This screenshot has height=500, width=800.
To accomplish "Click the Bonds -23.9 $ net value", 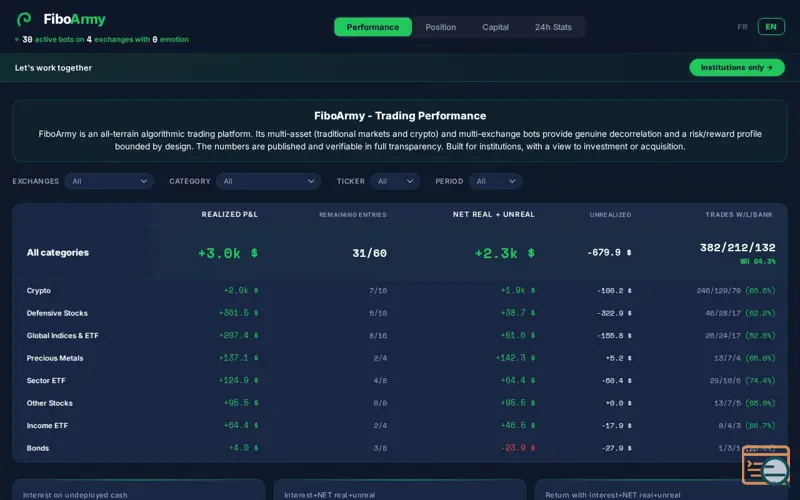I will coord(518,448).
